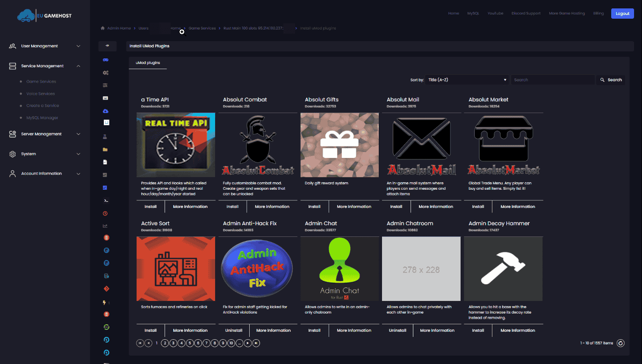Install the Absolut Gifts plugin

tap(314, 207)
